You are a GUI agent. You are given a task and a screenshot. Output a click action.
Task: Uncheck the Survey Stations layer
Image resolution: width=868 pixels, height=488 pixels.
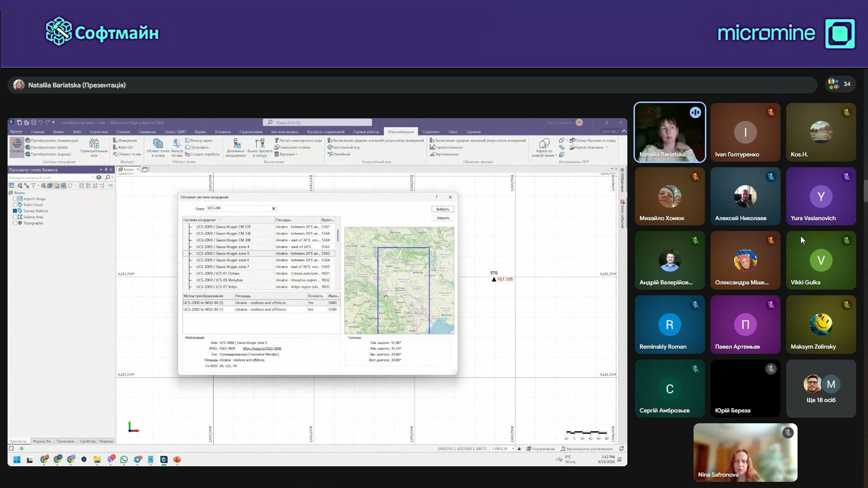(15, 211)
